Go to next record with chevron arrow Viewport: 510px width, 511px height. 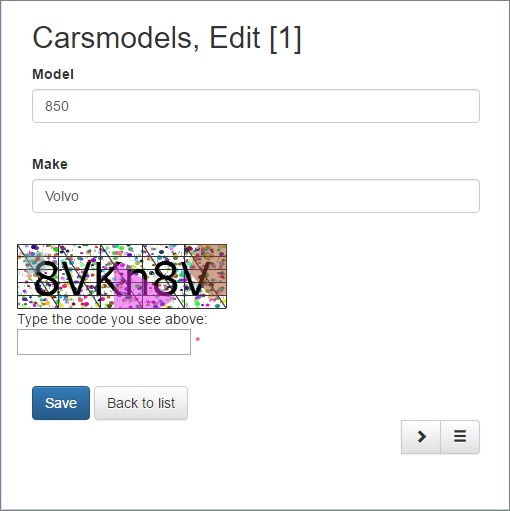(421, 437)
